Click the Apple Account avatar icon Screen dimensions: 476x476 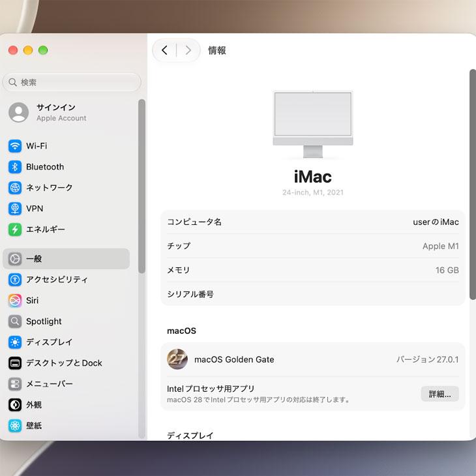coord(18,112)
